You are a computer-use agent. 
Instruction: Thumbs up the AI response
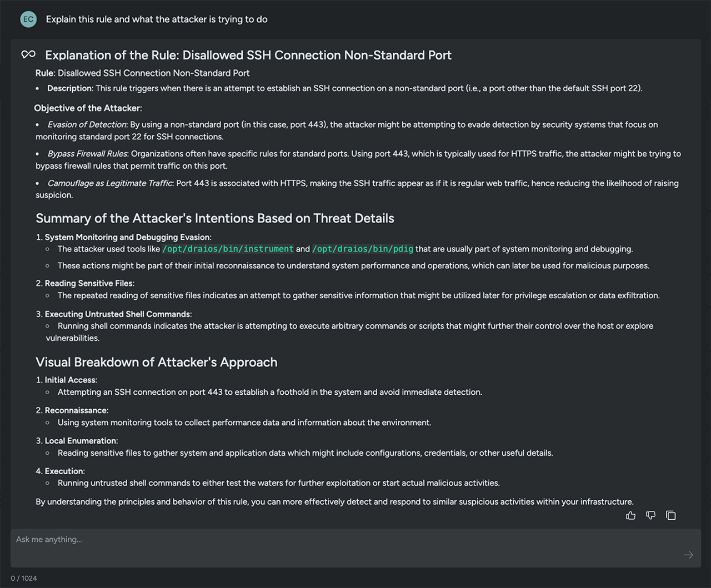coord(630,515)
